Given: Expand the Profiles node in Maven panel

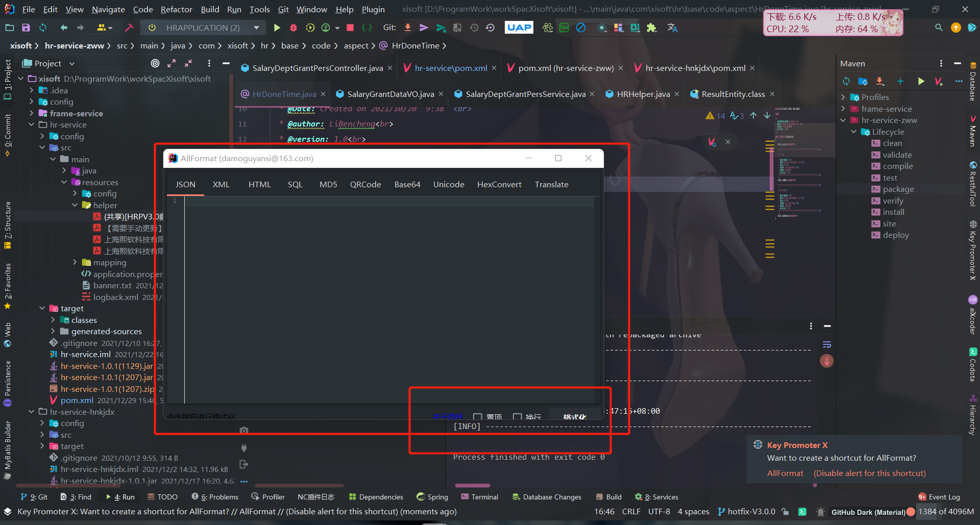Looking at the screenshot, I should click(843, 97).
